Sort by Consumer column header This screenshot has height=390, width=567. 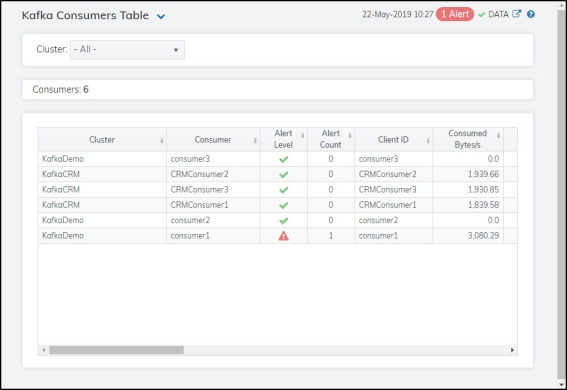[213, 140]
